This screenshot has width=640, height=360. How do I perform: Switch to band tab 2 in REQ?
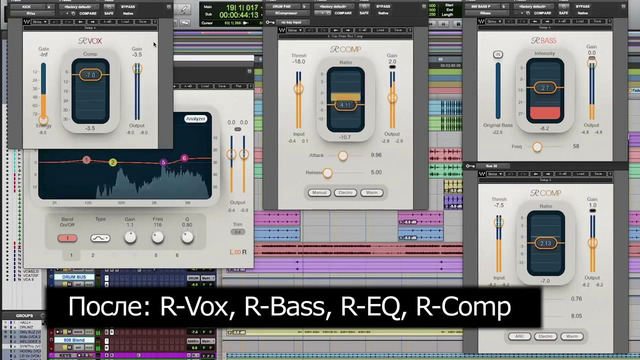coord(93,255)
